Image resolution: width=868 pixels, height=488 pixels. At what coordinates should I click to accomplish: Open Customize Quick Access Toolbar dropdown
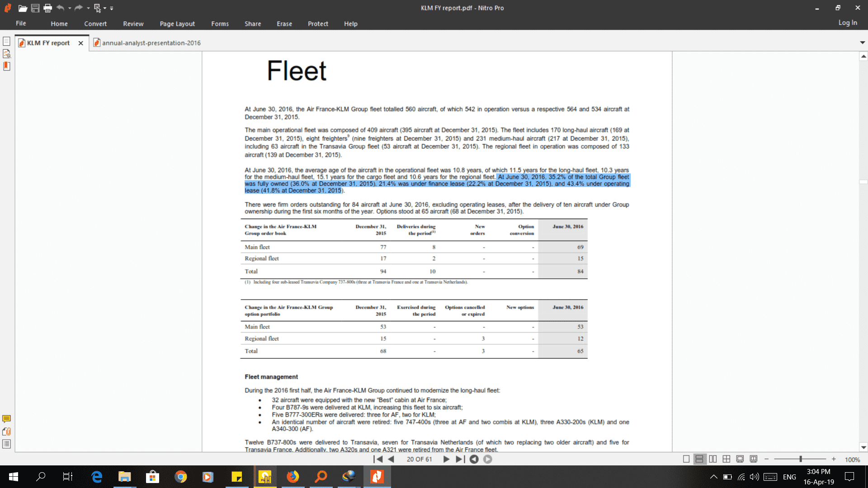(112, 8)
